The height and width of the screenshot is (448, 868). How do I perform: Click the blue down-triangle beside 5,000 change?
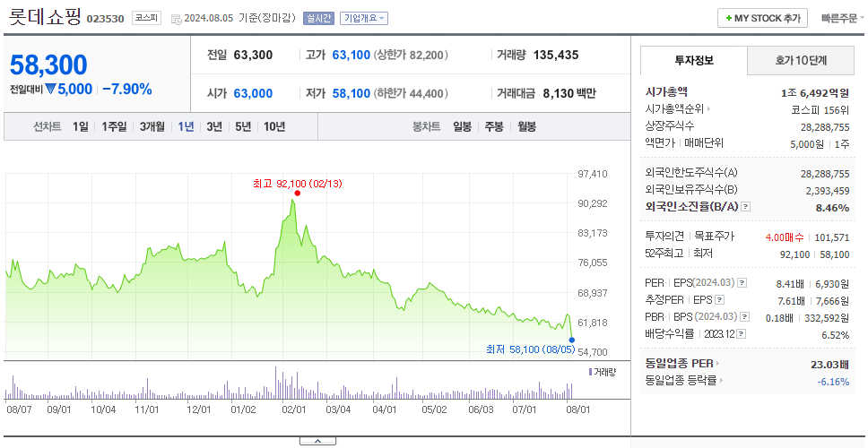tap(50, 89)
